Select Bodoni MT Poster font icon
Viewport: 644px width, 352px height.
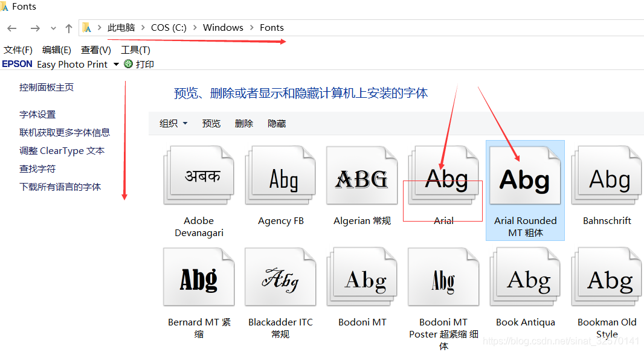pos(443,277)
